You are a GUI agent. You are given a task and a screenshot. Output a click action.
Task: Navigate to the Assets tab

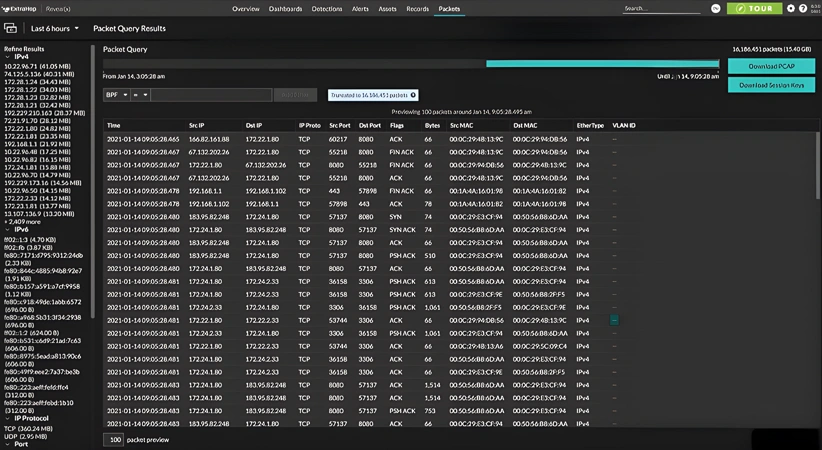tap(387, 9)
